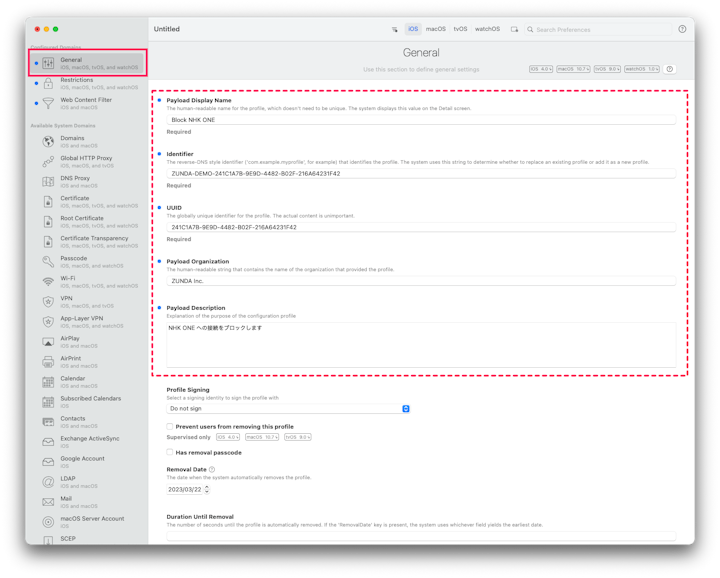Click the Search Preferences field
Screen dimensions: 720x578
598,29
